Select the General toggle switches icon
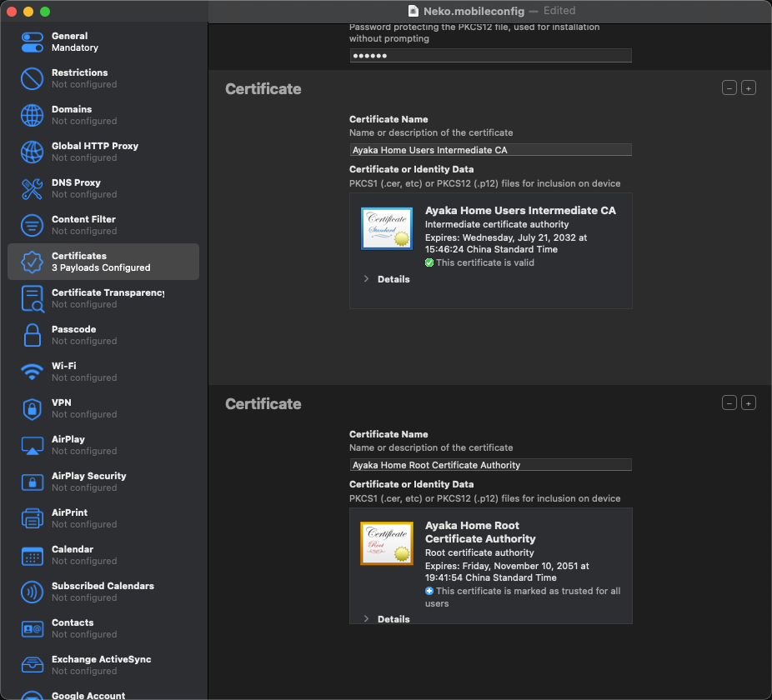The image size is (772, 700). 32,42
